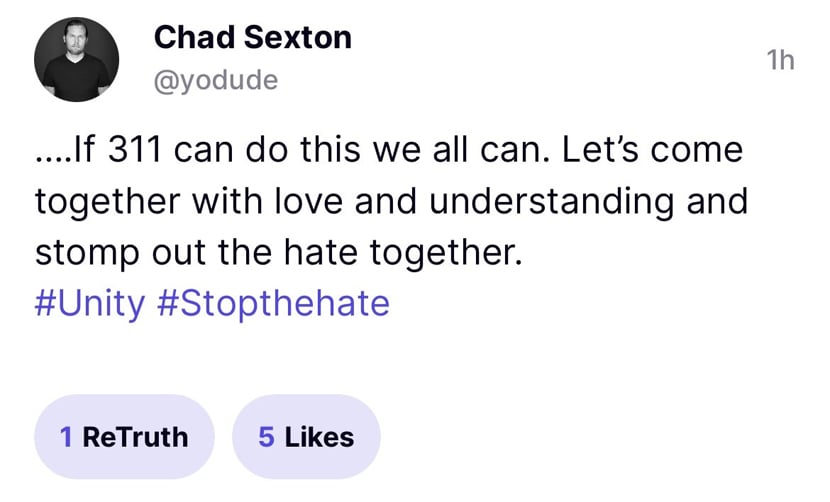Screen dimensions: 830x502
Task: Click the number 5 in Likes pill
Action: pos(266,437)
